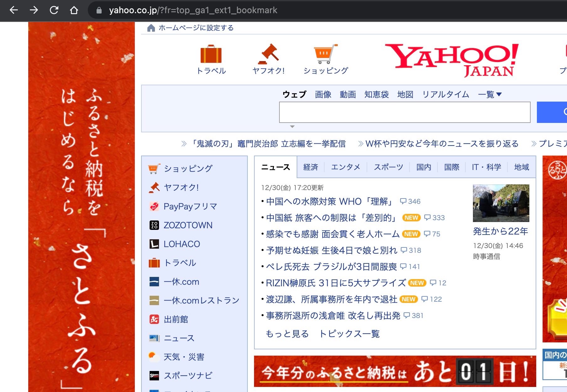Viewport: 567px width, 392px height.
Task: Select 知恵袋 search tab
Action: point(376,94)
